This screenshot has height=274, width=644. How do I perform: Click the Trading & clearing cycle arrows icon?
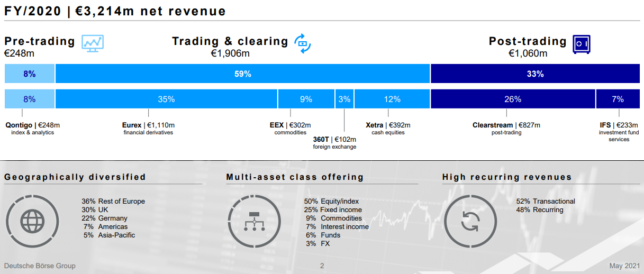pyautogui.click(x=303, y=43)
